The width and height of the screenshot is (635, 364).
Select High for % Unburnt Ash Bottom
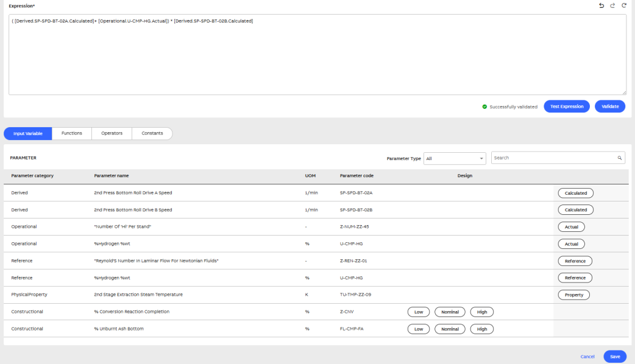(481, 329)
